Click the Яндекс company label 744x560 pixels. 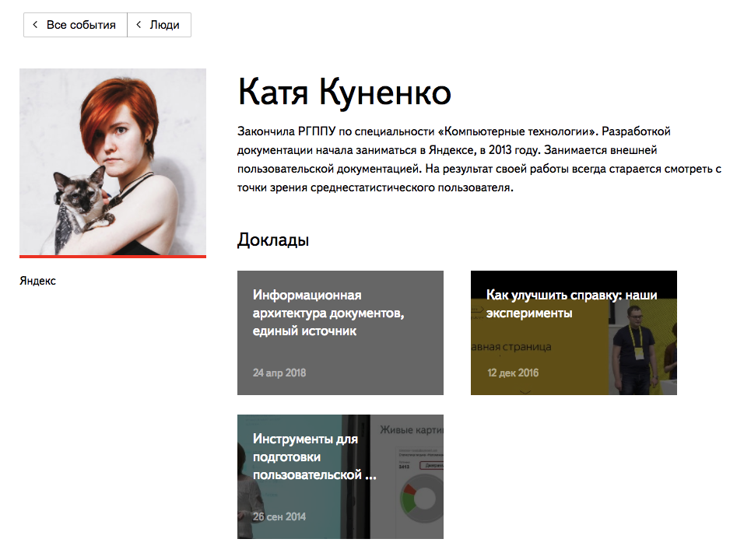[37, 281]
